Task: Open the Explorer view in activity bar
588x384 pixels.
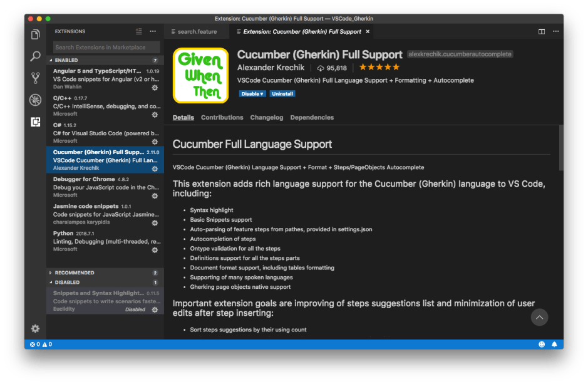Action: pyautogui.click(x=36, y=34)
